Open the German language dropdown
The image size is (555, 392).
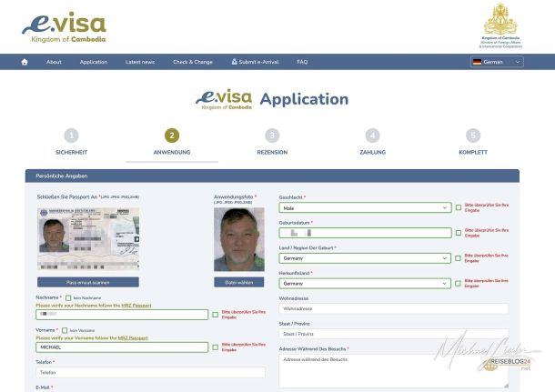pos(497,62)
